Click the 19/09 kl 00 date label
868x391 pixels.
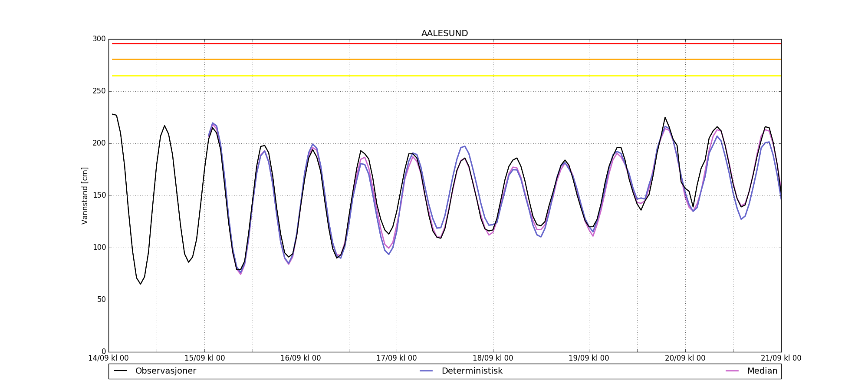click(x=589, y=358)
